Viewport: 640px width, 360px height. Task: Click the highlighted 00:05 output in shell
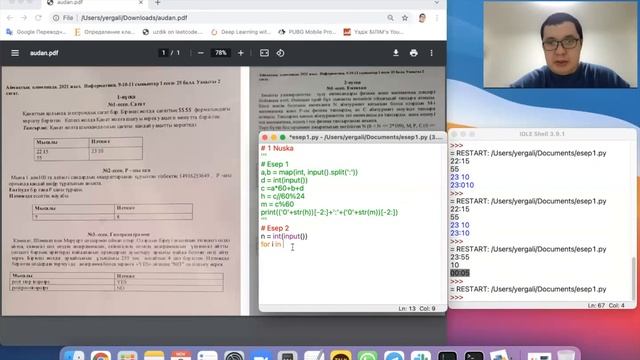(460, 273)
